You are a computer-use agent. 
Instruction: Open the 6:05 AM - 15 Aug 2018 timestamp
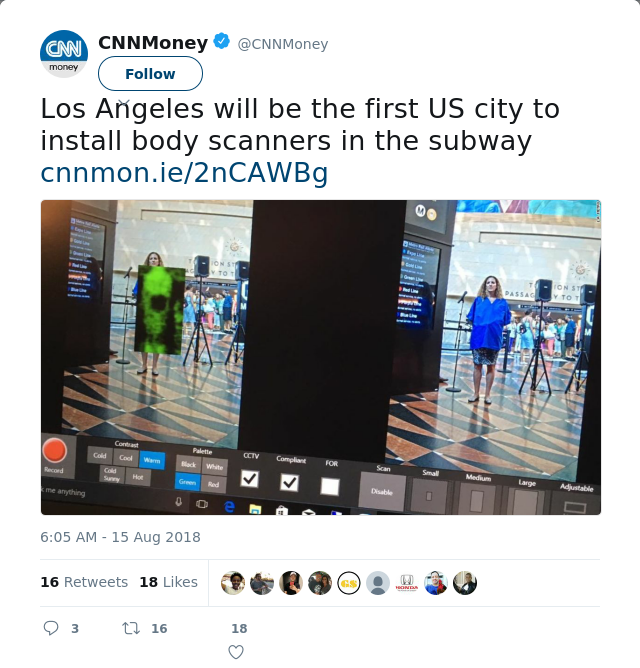(x=120, y=537)
